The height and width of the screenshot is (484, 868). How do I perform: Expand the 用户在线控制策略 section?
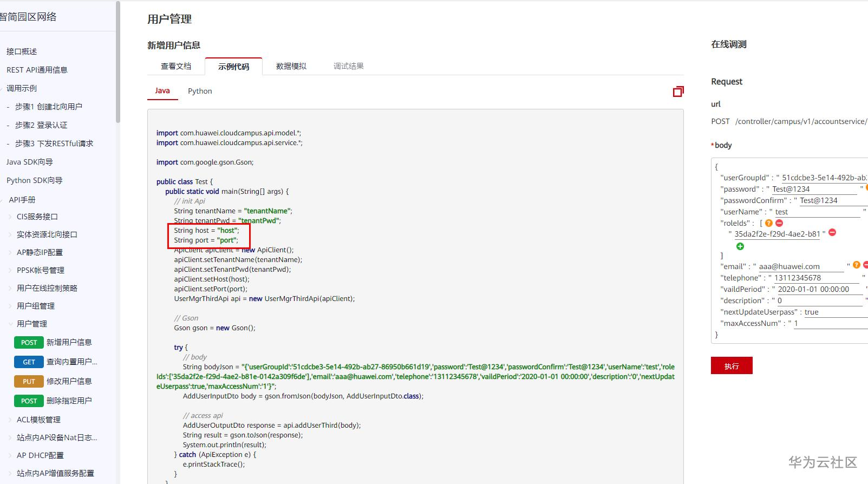point(10,288)
